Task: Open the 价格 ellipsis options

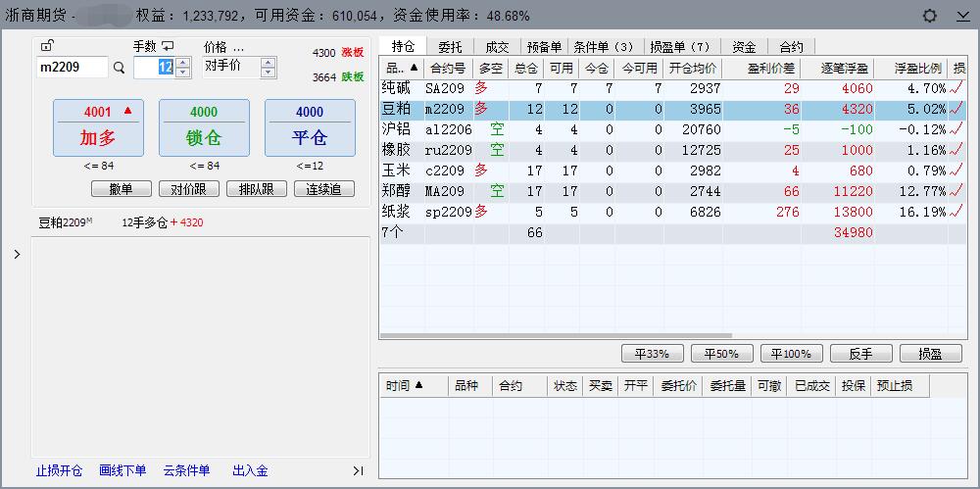Action: [x=238, y=46]
